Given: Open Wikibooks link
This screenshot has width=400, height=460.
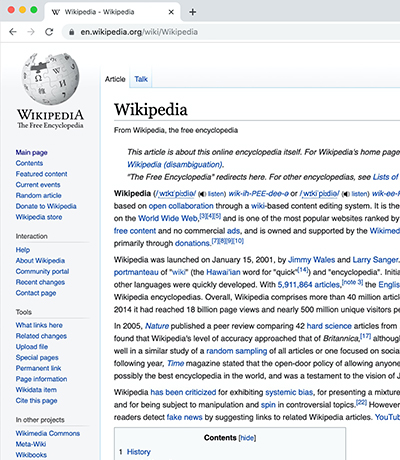Looking at the screenshot, I should coord(31,455).
